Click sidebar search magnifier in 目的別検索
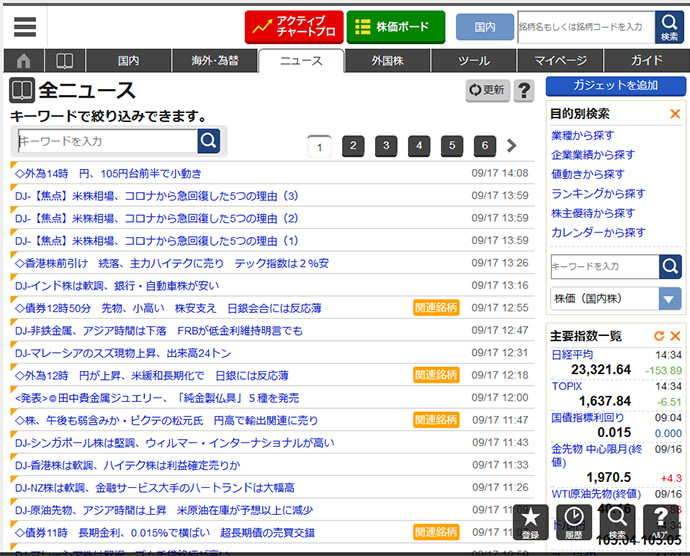The height and width of the screenshot is (556, 690). click(670, 266)
